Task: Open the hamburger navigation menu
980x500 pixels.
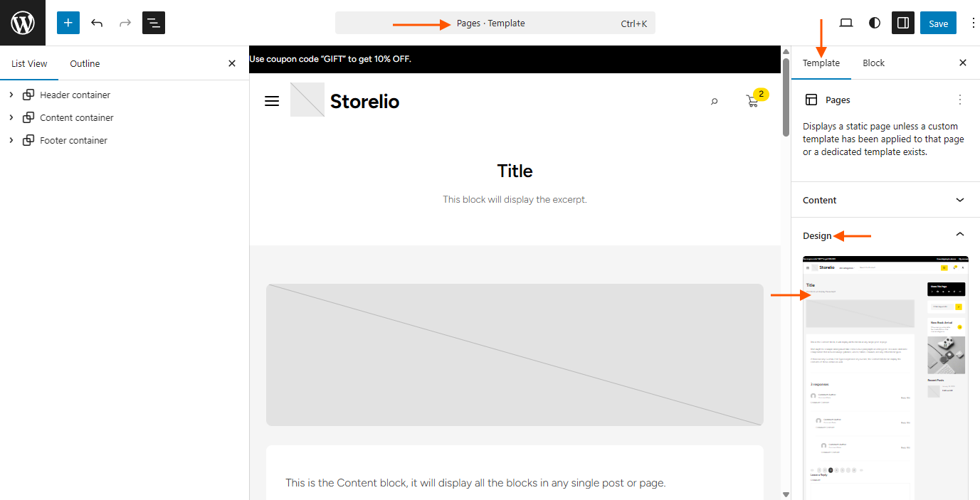Action: (272, 101)
